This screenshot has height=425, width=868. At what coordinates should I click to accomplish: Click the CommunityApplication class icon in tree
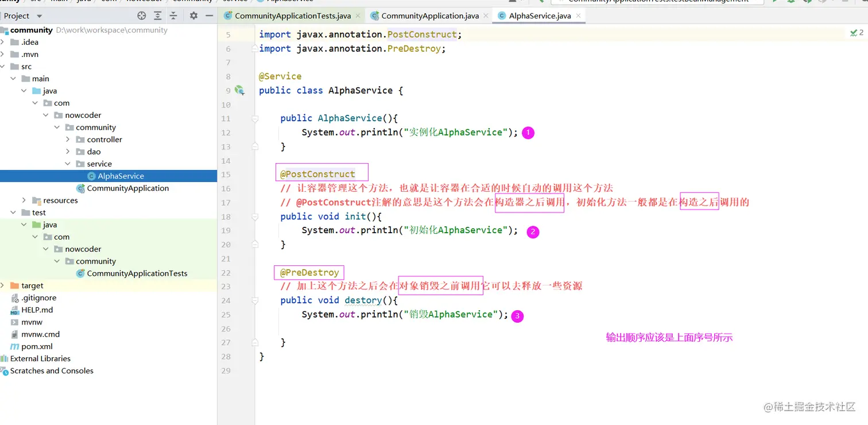tap(81, 188)
